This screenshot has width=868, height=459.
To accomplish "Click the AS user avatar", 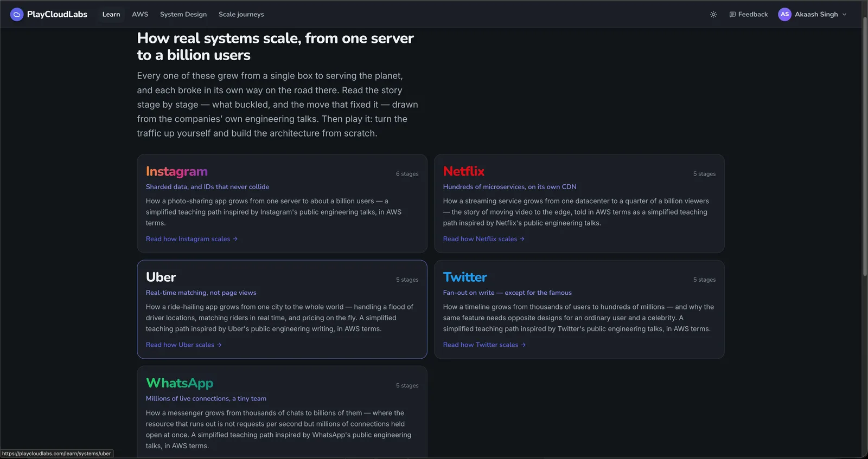I will [x=784, y=15].
